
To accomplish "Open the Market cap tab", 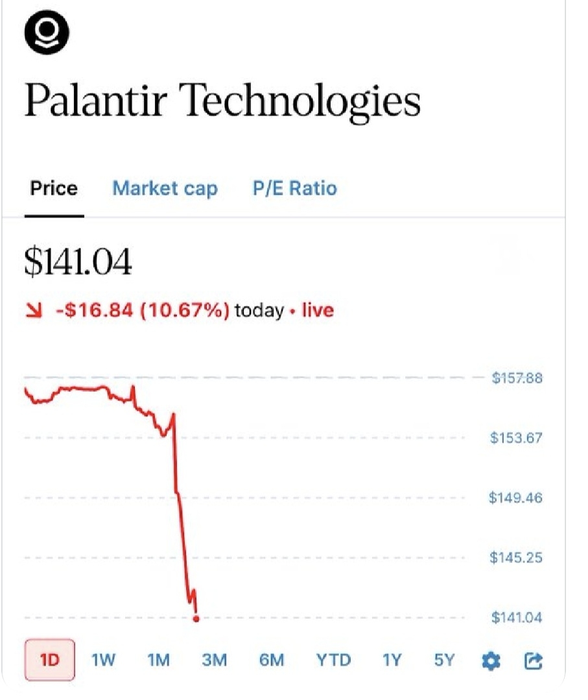I will pyautogui.click(x=165, y=189).
